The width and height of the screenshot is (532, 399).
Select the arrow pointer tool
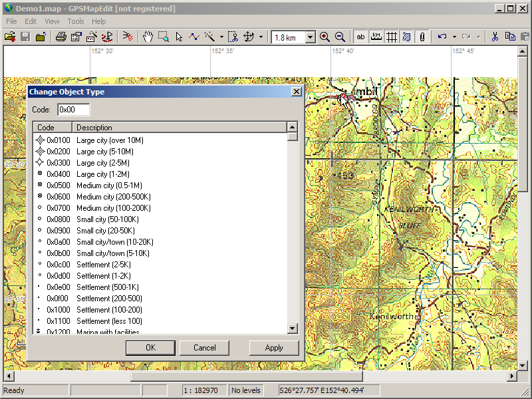179,37
